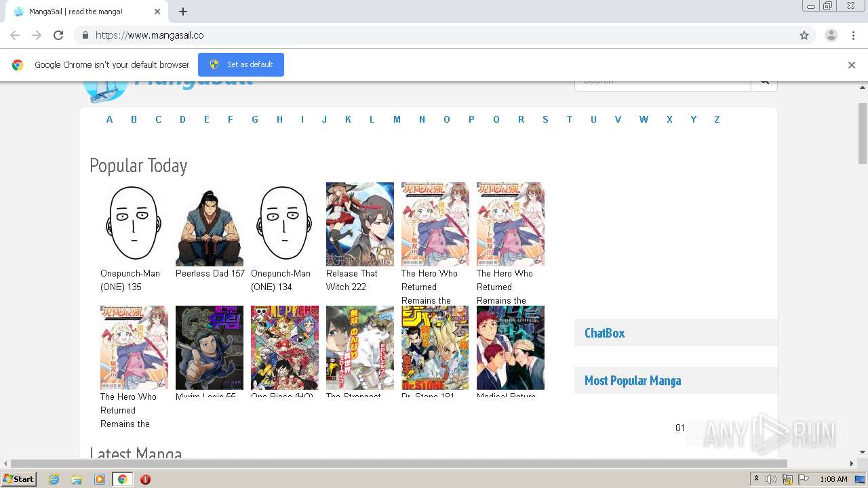This screenshot has height=488, width=868.
Task: Click the scroll-down arrow of vertical scrollbar
Action: pos(863,452)
